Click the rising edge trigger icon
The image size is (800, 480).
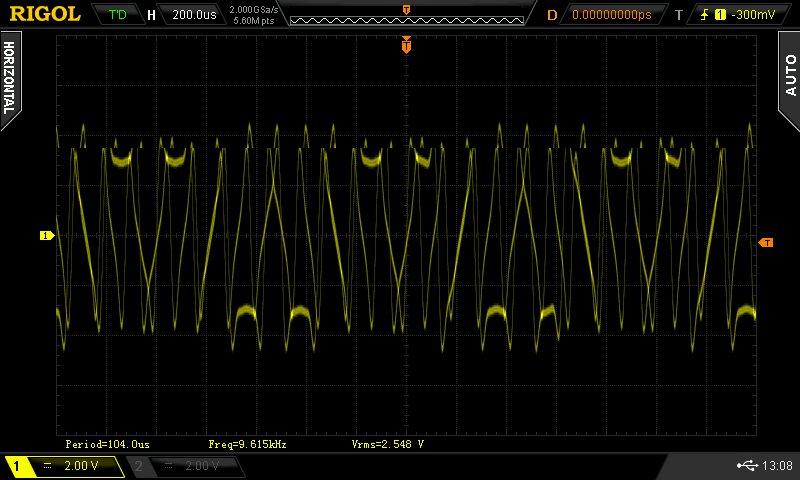705,15
